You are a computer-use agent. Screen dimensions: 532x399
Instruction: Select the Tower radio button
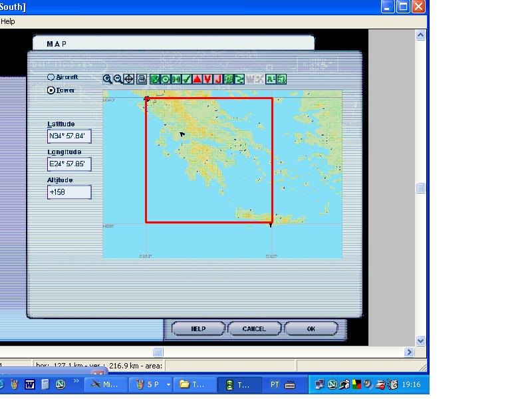51,90
